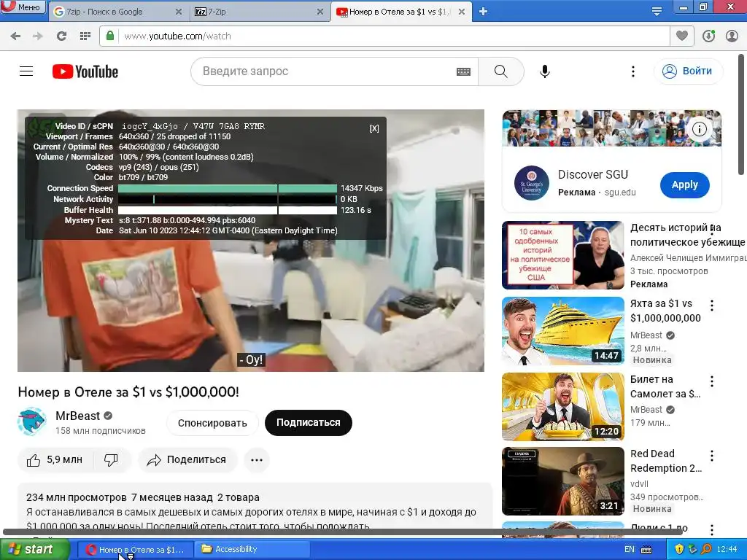Open the downloads icon in toolbar
Screen dimensions: 747x560
pyautogui.click(x=708, y=36)
